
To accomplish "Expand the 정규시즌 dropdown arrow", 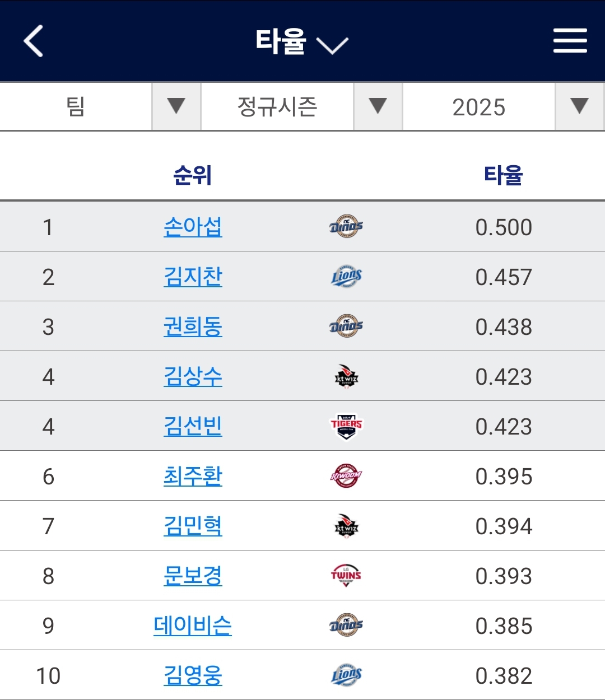I will pos(378,106).
